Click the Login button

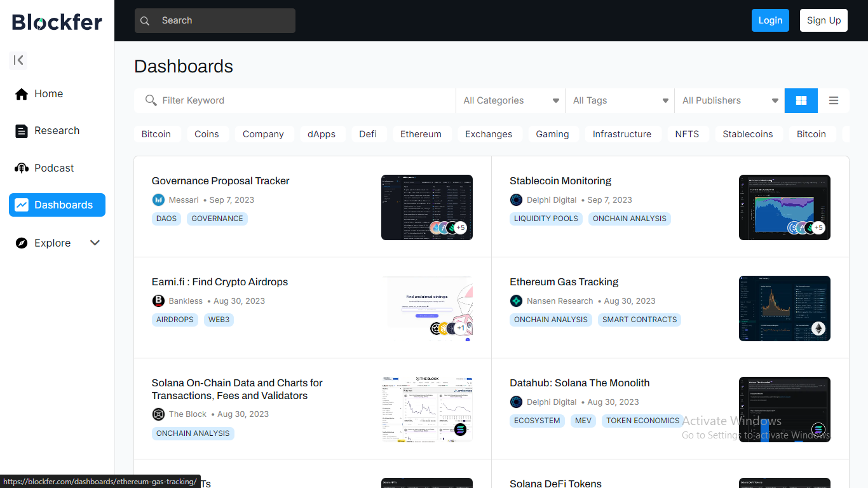point(770,20)
